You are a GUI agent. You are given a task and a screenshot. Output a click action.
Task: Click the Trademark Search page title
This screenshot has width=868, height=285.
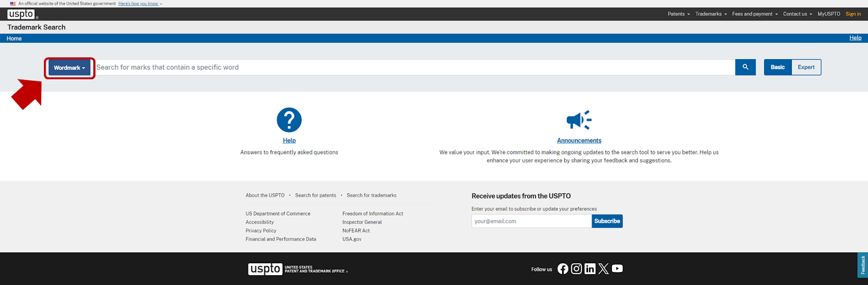pos(36,27)
